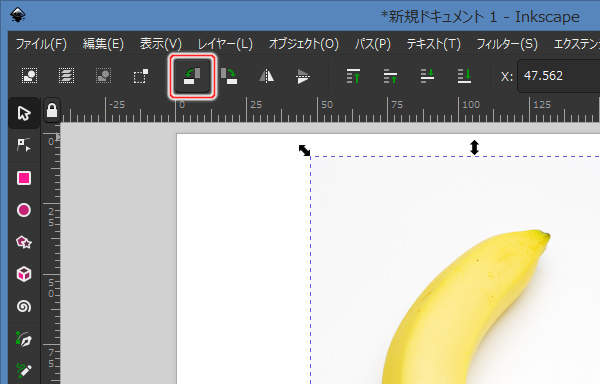This screenshot has width=600, height=384.
Task: Click the Inkscape logo in title bar
Action: pyautogui.click(x=18, y=15)
